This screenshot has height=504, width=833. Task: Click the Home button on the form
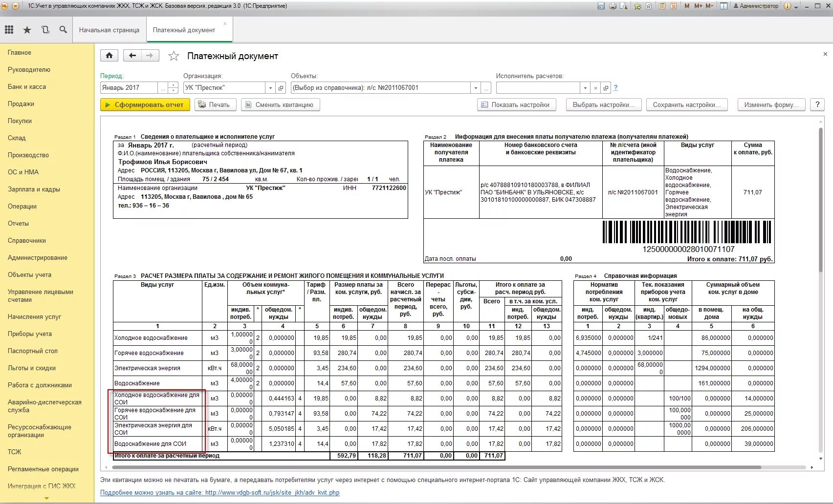tap(109, 56)
